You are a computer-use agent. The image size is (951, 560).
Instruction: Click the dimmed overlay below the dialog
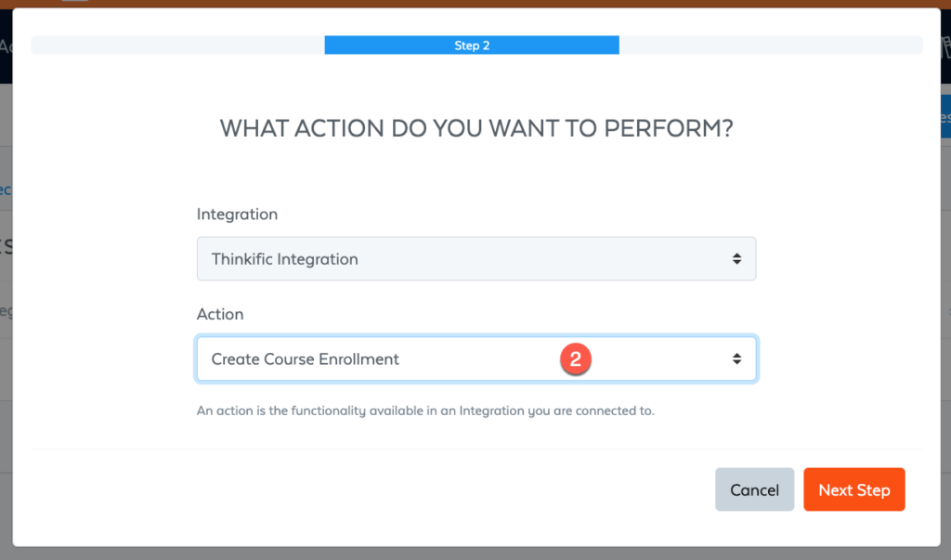475,553
